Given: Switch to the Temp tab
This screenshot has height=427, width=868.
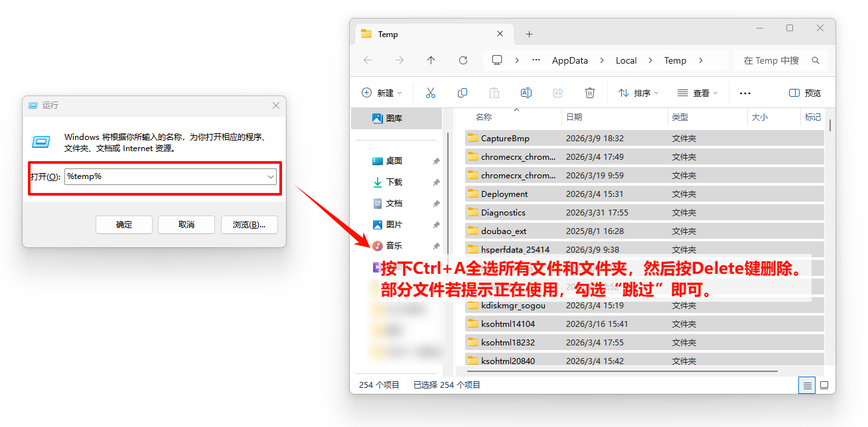Looking at the screenshot, I should [388, 33].
